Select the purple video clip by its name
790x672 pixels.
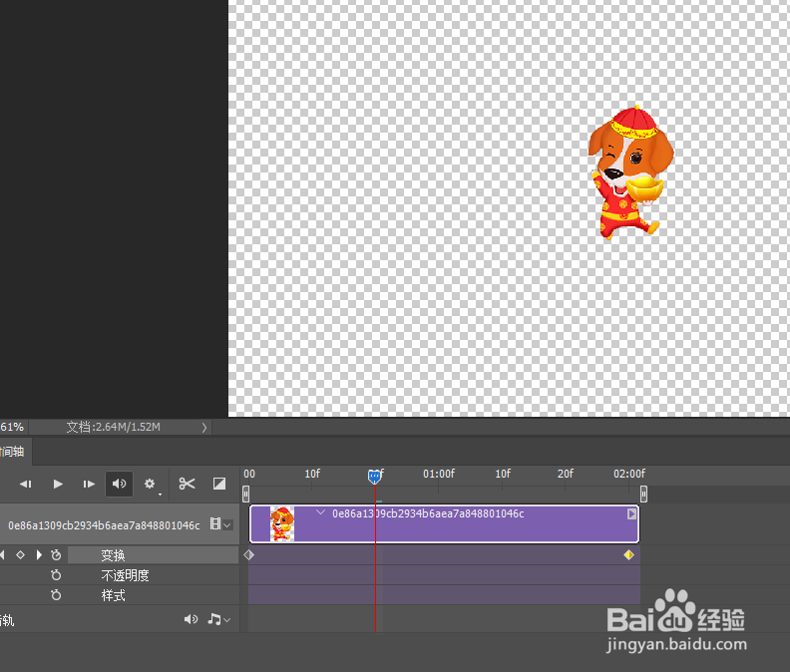(x=428, y=513)
